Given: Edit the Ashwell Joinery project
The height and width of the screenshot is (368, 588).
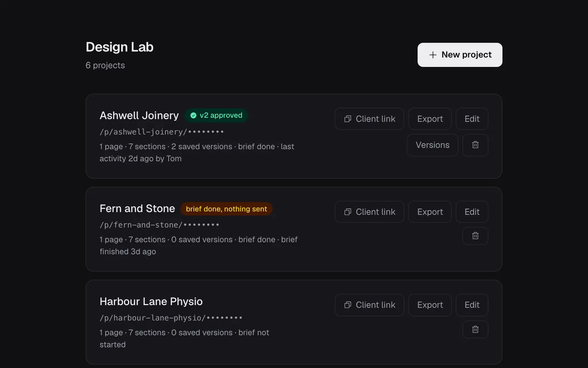Looking at the screenshot, I should pyautogui.click(x=472, y=119).
